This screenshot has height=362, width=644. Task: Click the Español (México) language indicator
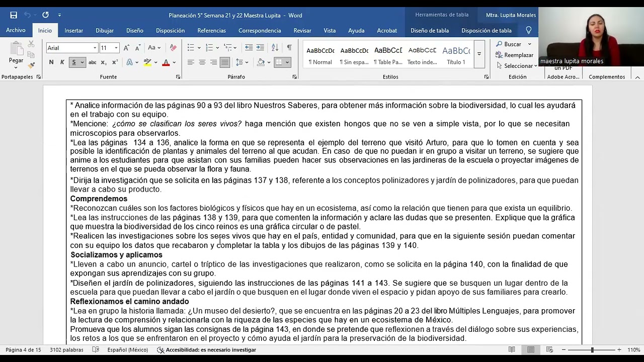[127, 349]
